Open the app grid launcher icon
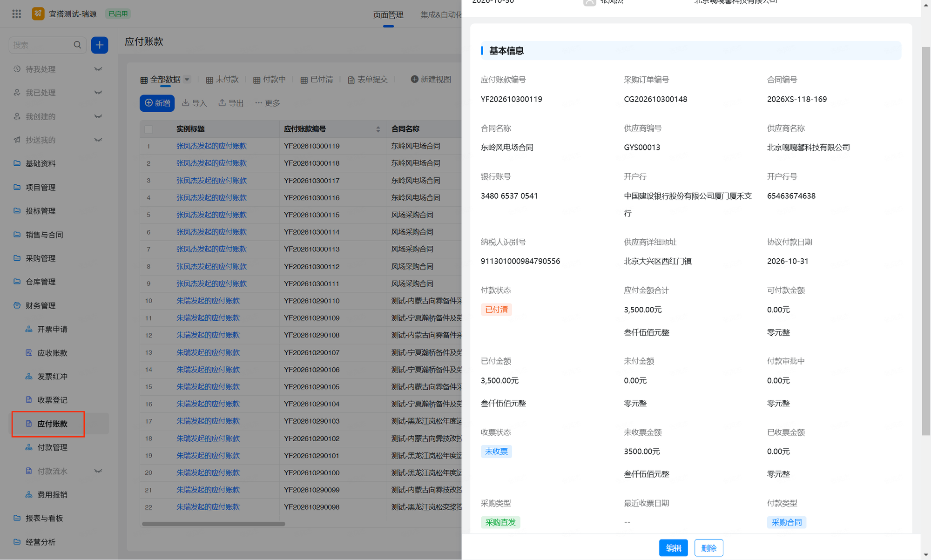This screenshot has height=560, width=931. [17, 14]
